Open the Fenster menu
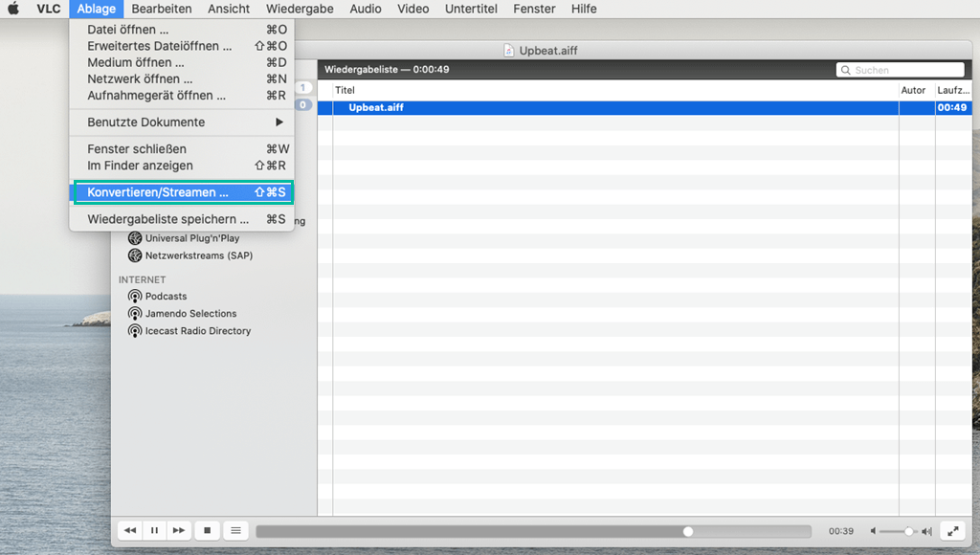 pyautogui.click(x=534, y=9)
